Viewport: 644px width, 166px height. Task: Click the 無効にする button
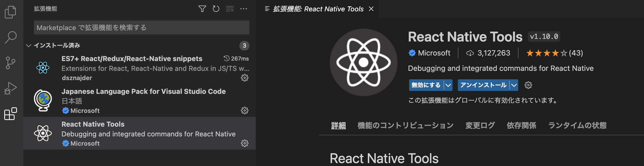pos(426,85)
